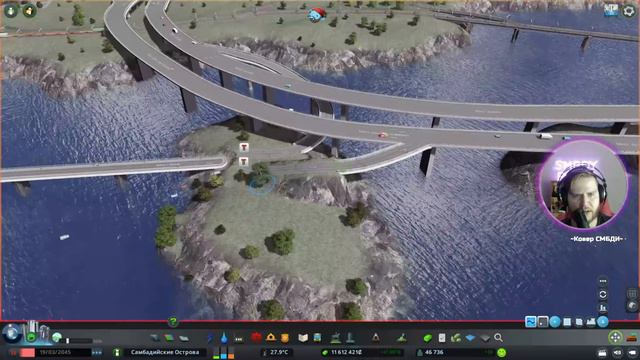Click the gray diamond toolbar icon
640x360 pixels.
coord(484,338)
